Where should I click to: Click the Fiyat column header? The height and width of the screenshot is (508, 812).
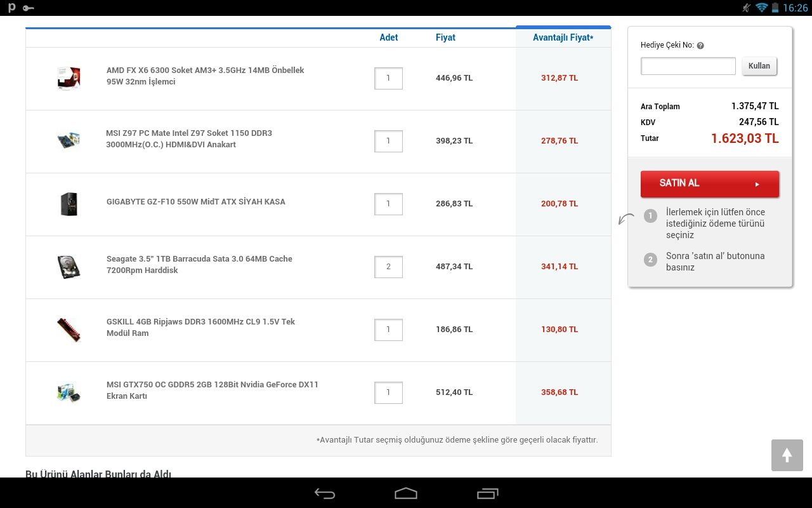pos(445,37)
